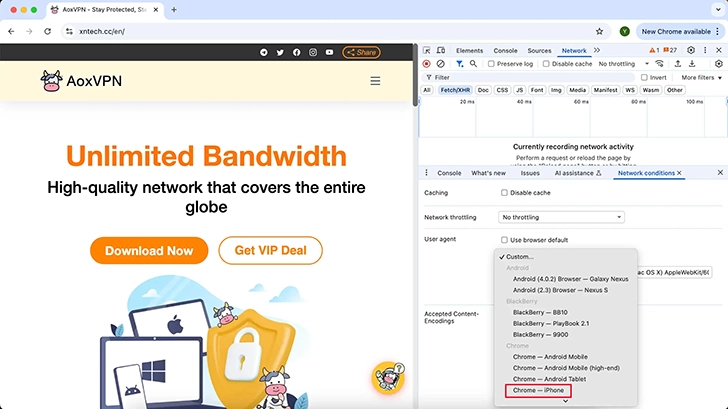Switch to the Elements tab

pyautogui.click(x=469, y=50)
